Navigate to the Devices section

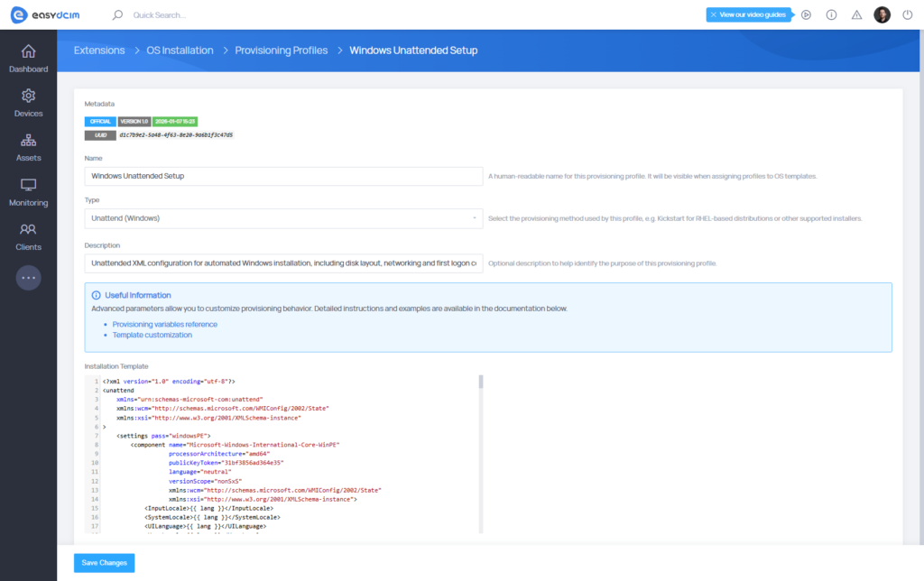click(x=28, y=101)
